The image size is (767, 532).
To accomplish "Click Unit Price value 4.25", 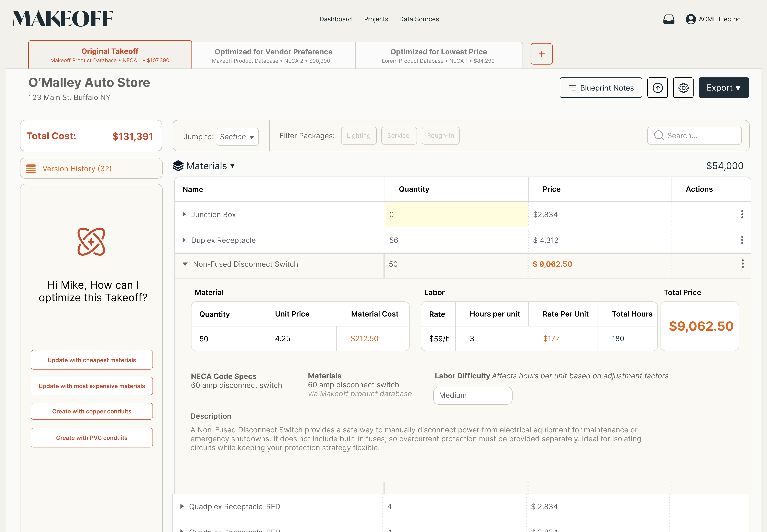I will pyautogui.click(x=282, y=339).
